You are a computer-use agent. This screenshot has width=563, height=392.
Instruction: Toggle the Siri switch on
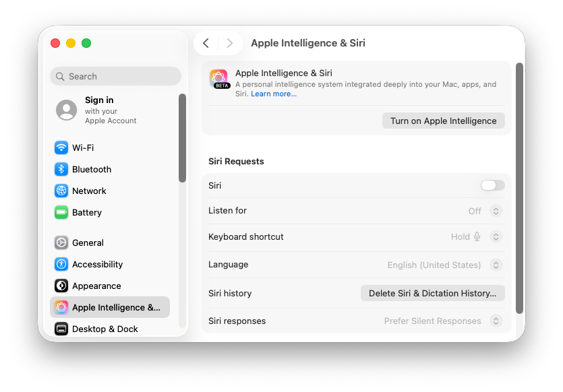(492, 185)
